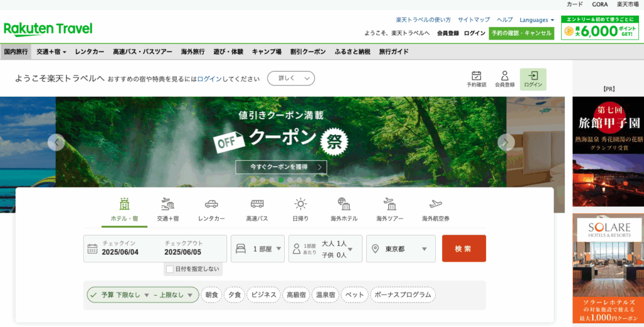Toggle the ペット filter chip

point(355,294)
